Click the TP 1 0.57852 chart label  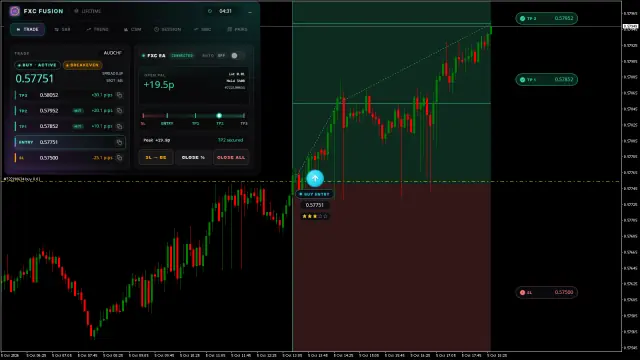pyautogui.click(x=547, y=80)
